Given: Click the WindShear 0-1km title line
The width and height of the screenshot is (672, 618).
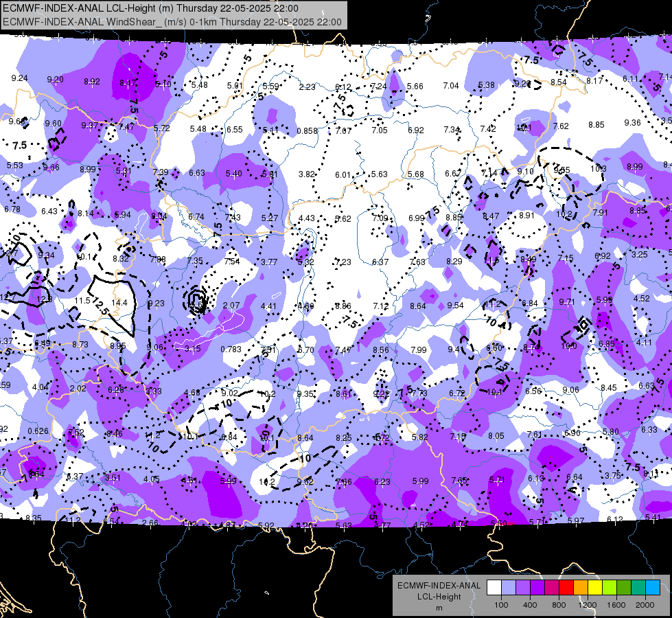Looking at the screenshot, I should coord(172,22).
